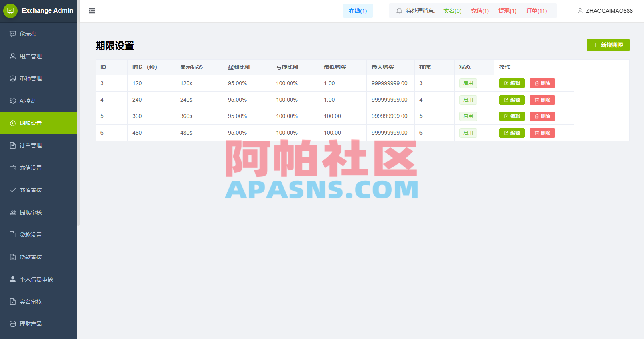Click the 新增期限 add button
644x339 pixels.
608,45
